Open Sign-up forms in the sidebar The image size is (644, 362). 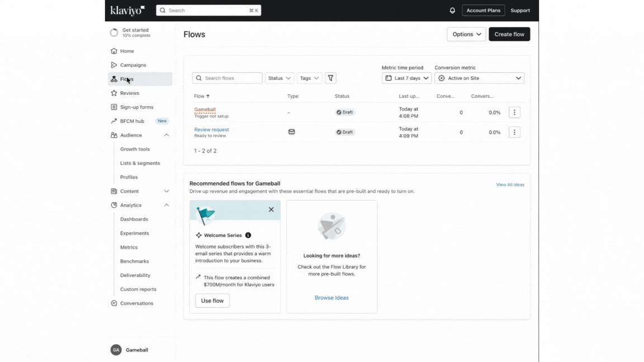140,107
